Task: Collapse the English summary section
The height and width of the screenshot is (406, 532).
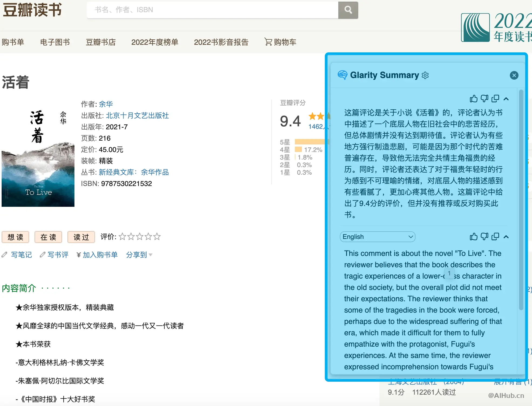Action: click(x=506, y=237)
